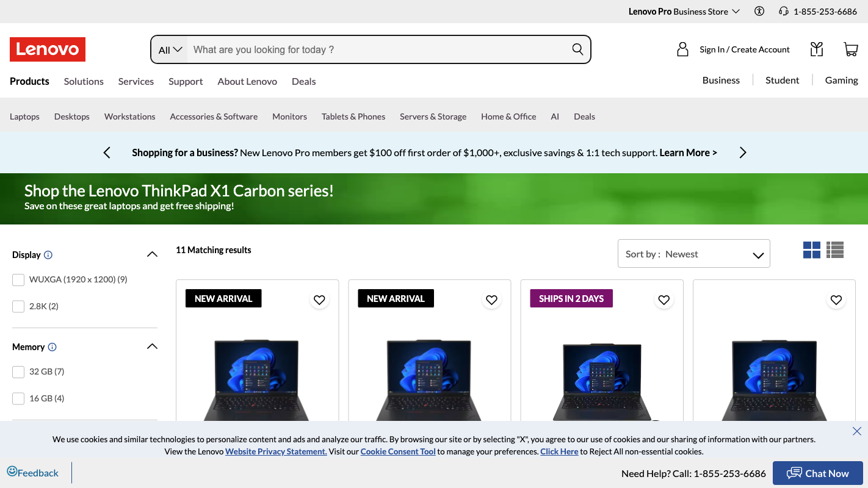This screenshot has height=488, width=868.
Task: Check the WUXGA (1920 x 1200) filter
Action: [x=18, y=279]
